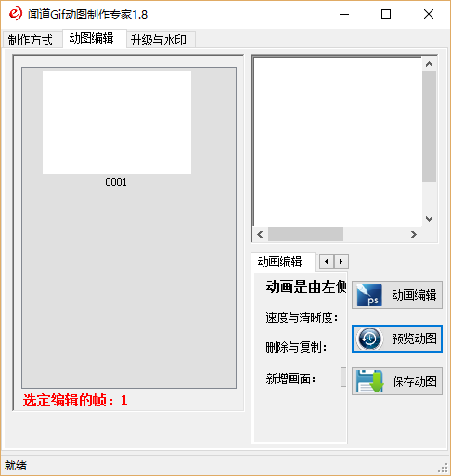The width and height of the screenshot is (451, 476).
Task: Open the 升级与水印 tab
Action: [x=159, y=40]
